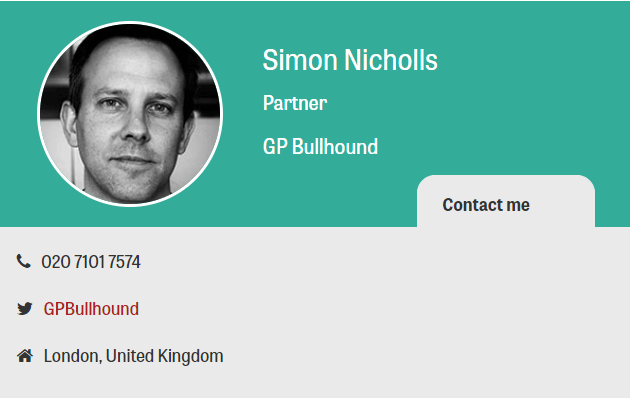630x398 pixels.
Task: Click the word Kingdom in the address
Action: click(x=190, y=356)
